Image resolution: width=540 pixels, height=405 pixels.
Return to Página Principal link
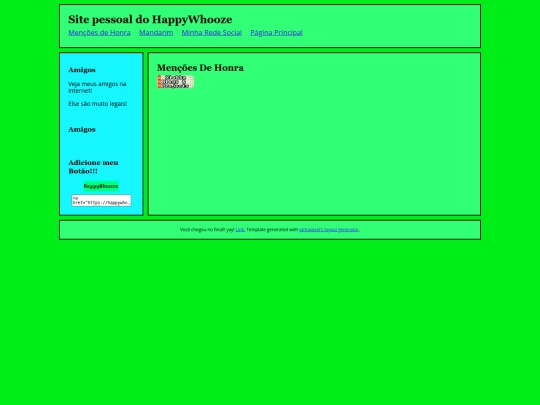276,33
